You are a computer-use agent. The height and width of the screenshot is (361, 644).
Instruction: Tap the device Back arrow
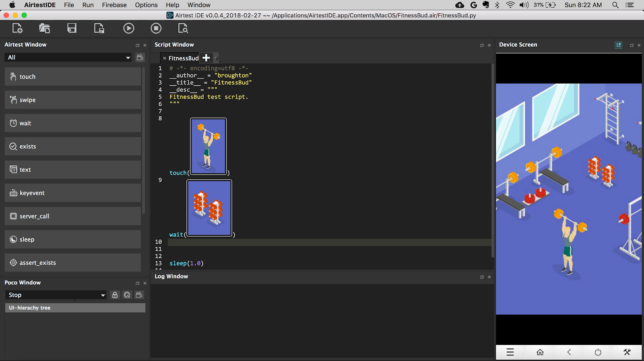[x=569, y=352]
